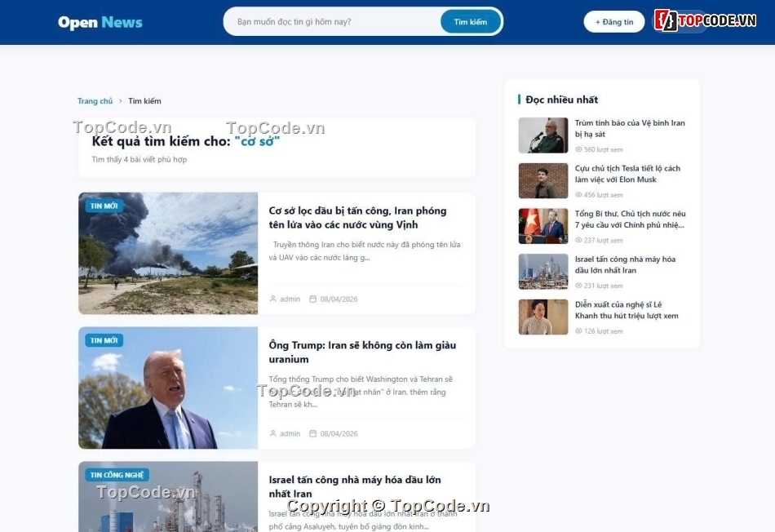Screen dimensions: 775x532
Task: Open article 'Cơ sở lọc dầu bị tấn công'
Action: click(x=357, y=218)
